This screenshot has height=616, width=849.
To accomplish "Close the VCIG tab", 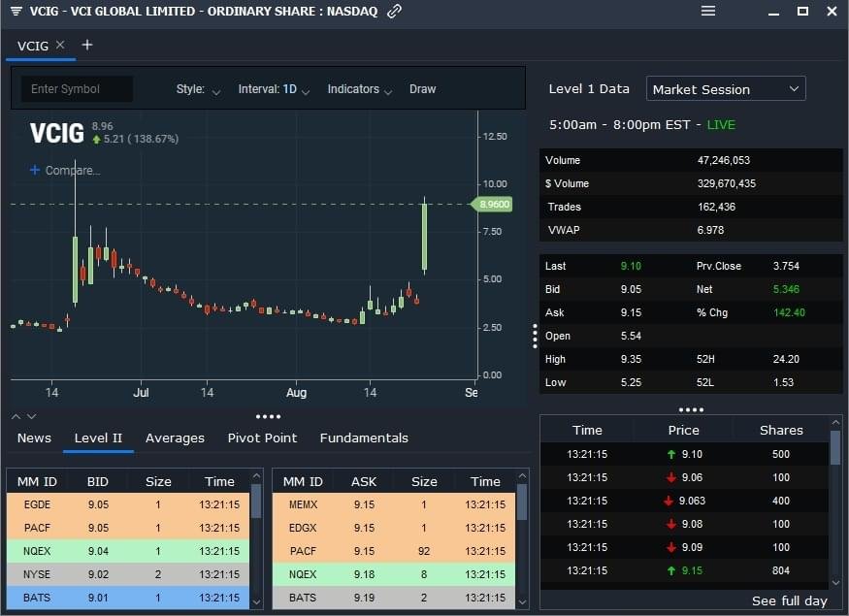I will [60, 45].
